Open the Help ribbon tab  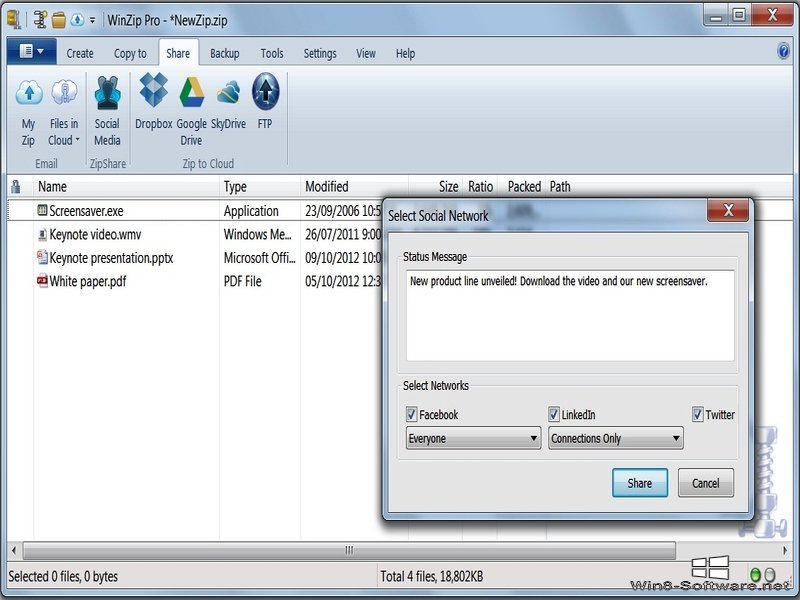[x=406, y=54]
